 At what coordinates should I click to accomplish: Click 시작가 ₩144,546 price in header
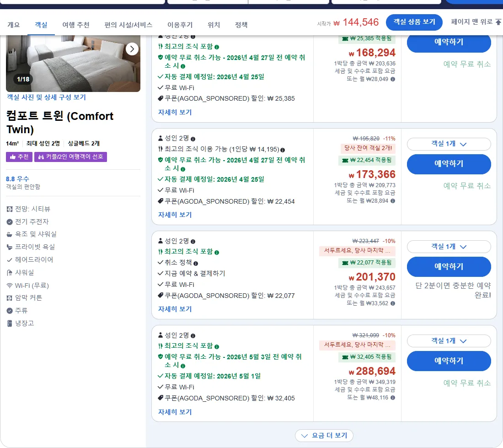348,22
